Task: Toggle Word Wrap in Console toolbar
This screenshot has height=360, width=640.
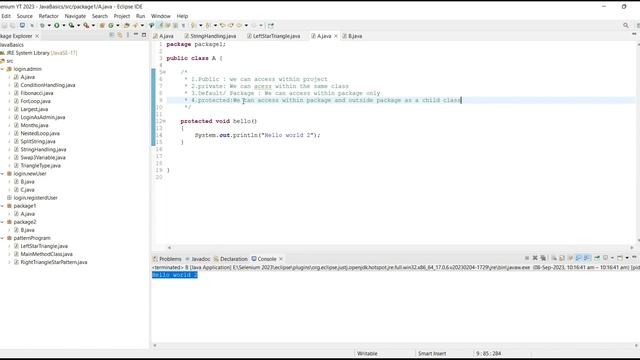Action: click(571, 258)
